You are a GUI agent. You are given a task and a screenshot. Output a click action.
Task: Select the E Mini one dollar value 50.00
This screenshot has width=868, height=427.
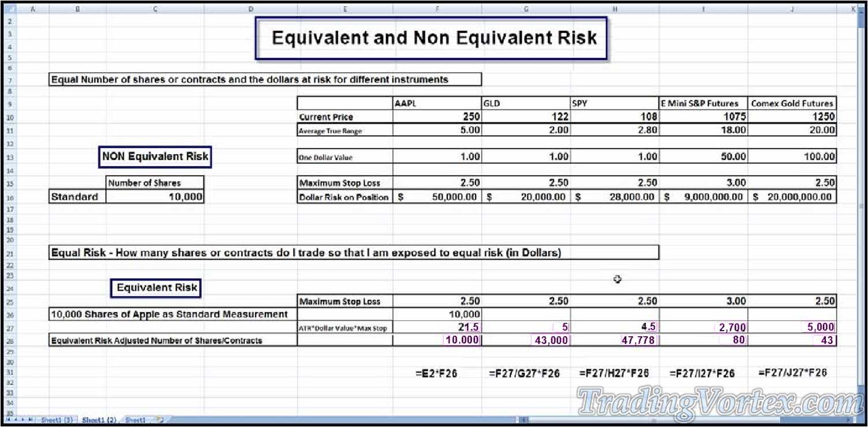[x=703, y=157]
